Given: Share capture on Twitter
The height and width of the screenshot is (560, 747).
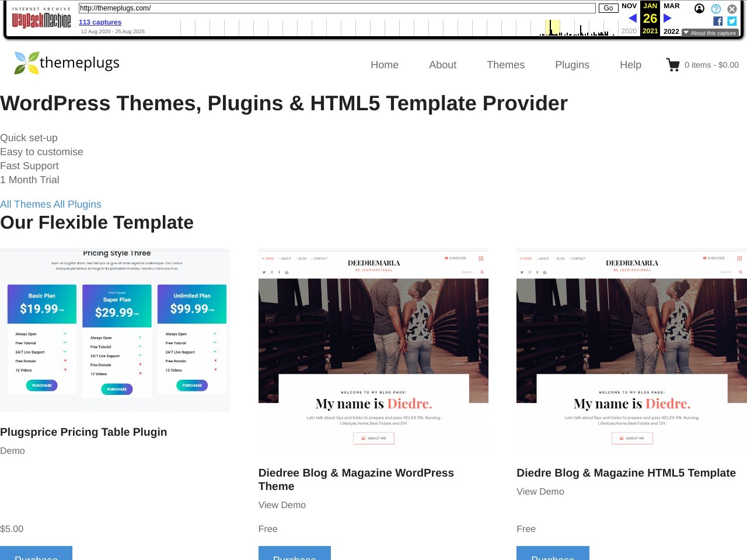Looking at the screenshot, I should point(732,21).
